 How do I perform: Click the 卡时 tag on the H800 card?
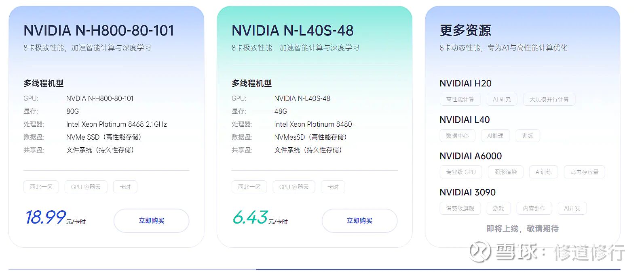[x=125, y=187]
